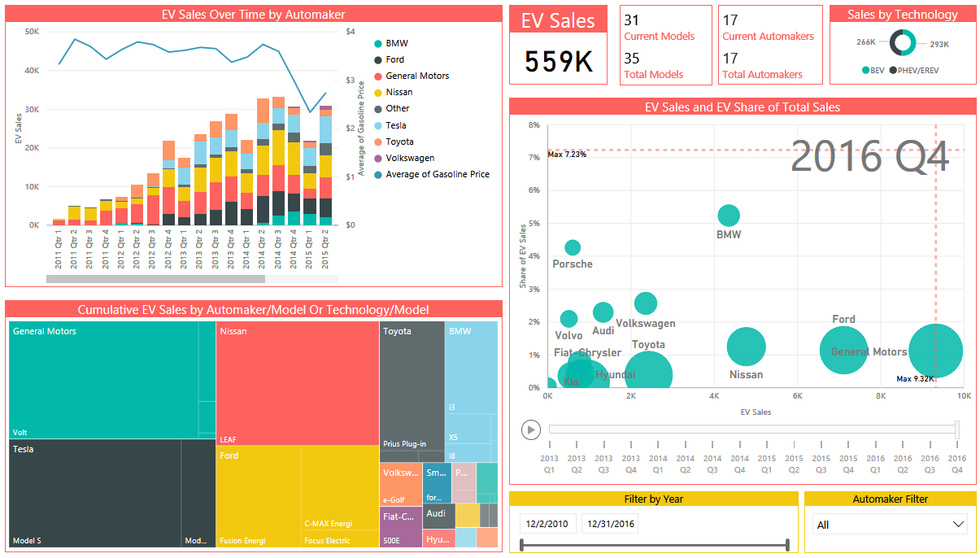The image size is (980, 558).
Task: Edit the end date 12/31/2016 field
Action: [610, 524]
